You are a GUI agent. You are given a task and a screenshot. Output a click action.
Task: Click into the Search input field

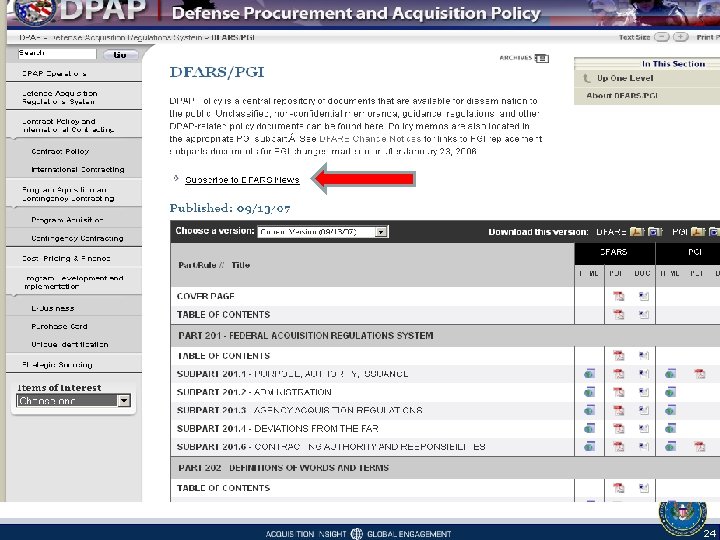(57, 54)
